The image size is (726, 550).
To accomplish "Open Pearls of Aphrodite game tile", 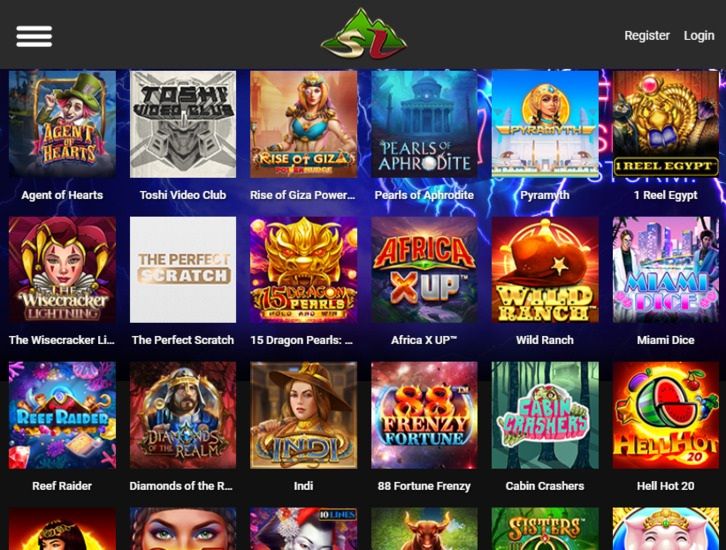I will pyautogui.click(x=424, y=124).
